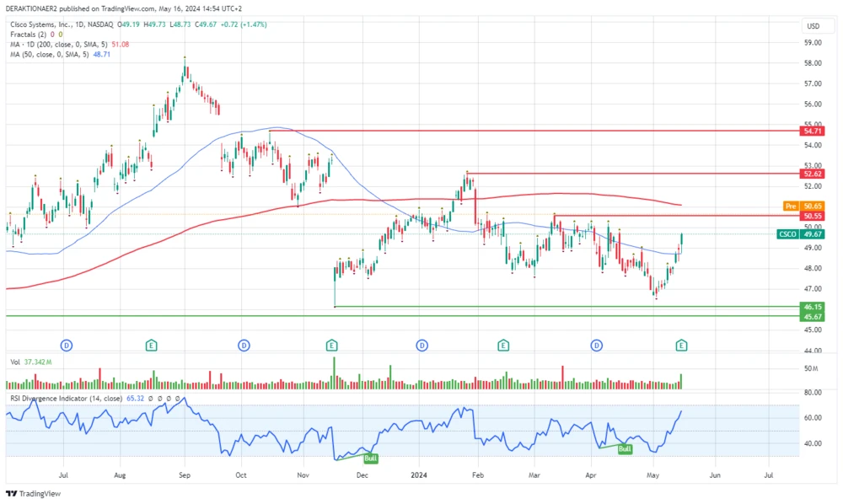843x504 pixels.
Task: Click the dividend marker below October
Action: coord(244,345)
